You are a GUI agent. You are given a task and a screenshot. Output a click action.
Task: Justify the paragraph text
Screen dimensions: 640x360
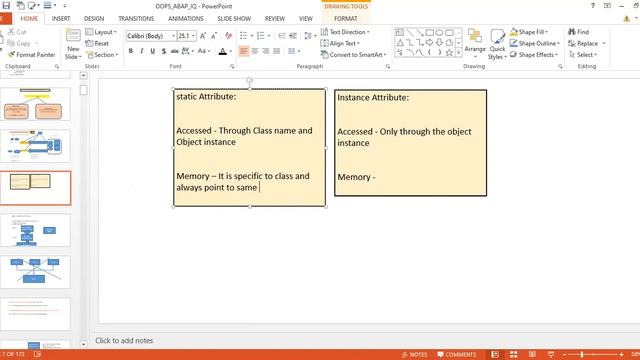pos(277,51)
